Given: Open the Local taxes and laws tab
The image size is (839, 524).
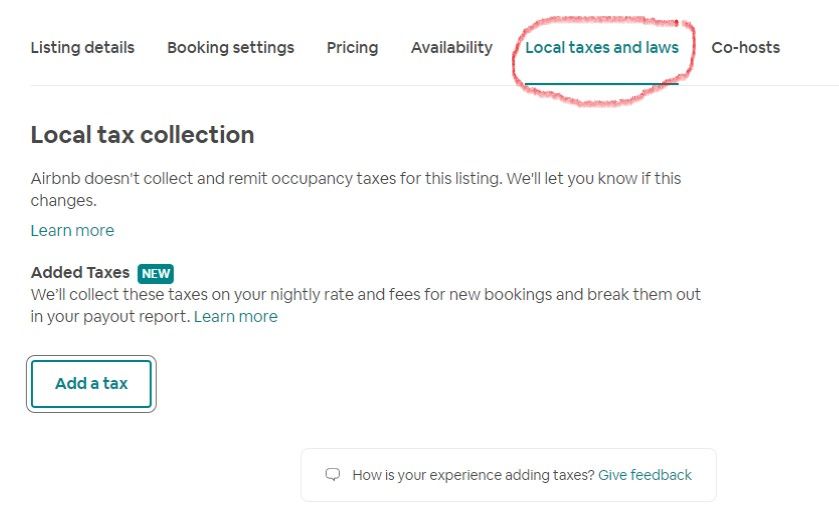Looking at the screenshot, I should point(601,47).
